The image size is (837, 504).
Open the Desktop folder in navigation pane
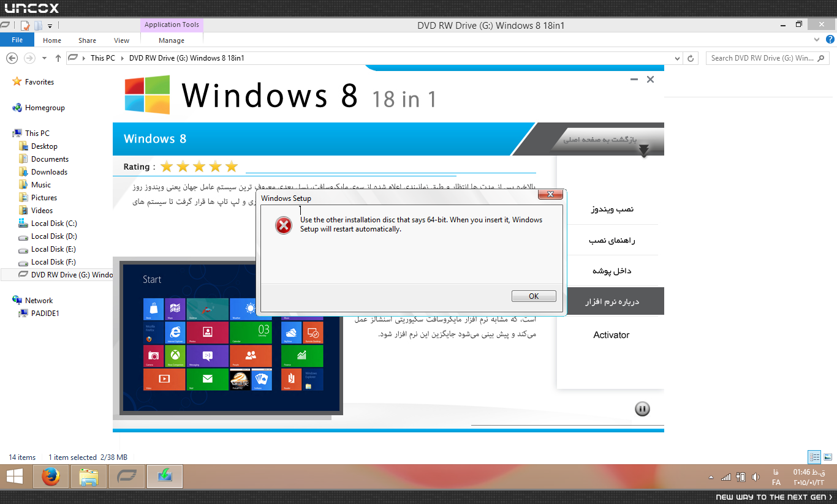click(44, 146)
